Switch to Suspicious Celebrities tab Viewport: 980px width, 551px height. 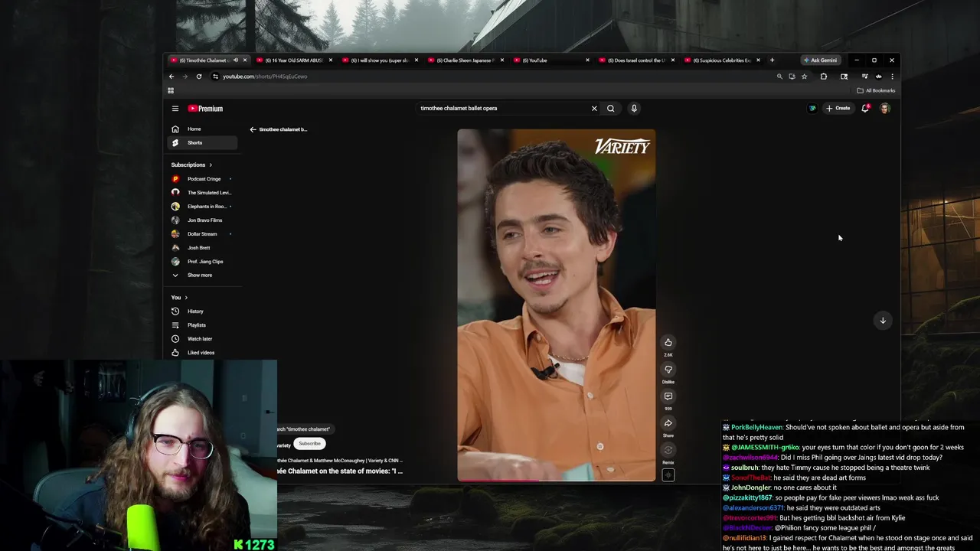722,60
